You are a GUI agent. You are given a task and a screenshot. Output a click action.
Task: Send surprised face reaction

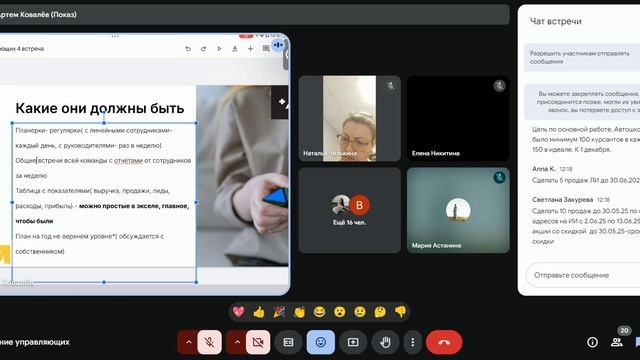[340, 312]
